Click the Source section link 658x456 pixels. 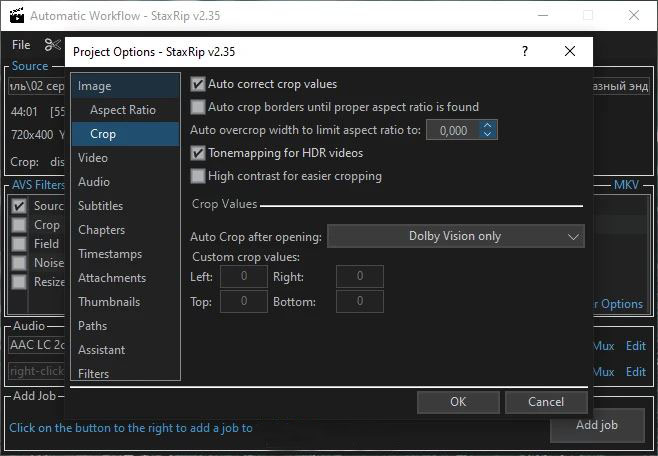coord(30,66)
